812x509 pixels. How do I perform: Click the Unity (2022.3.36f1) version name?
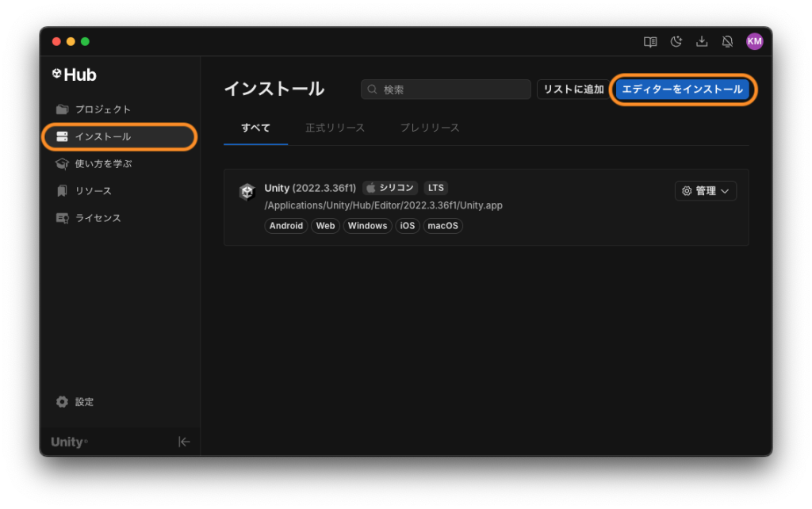(x=310, y=188)
